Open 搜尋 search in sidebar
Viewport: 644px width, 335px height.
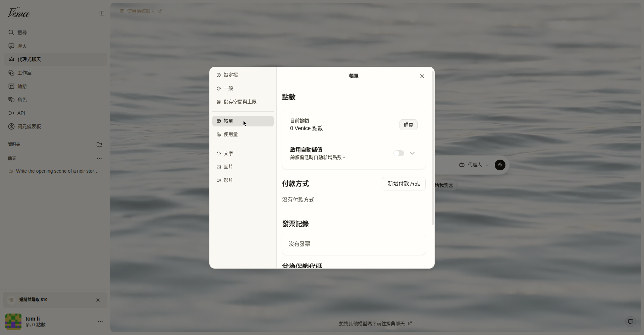click(56, 33)
